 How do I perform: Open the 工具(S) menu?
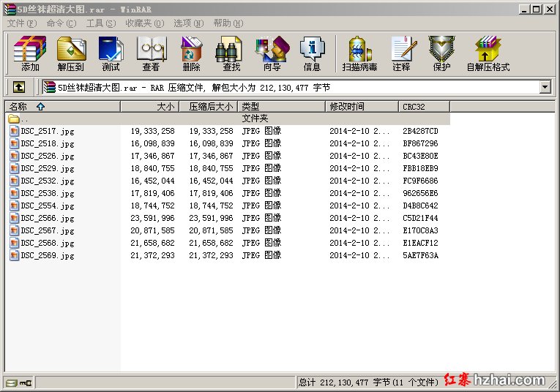tap(101, 23)
